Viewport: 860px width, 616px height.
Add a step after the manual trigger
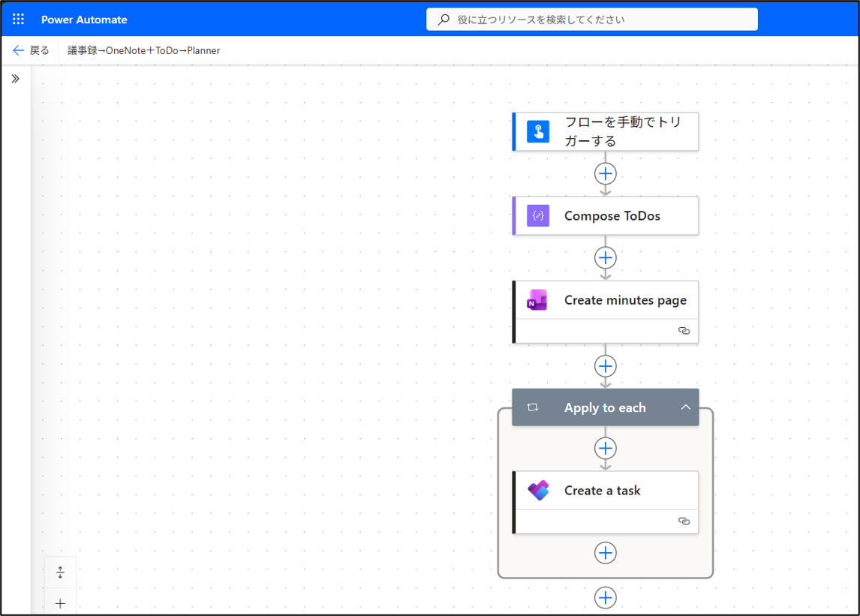[x=606, y=174]
